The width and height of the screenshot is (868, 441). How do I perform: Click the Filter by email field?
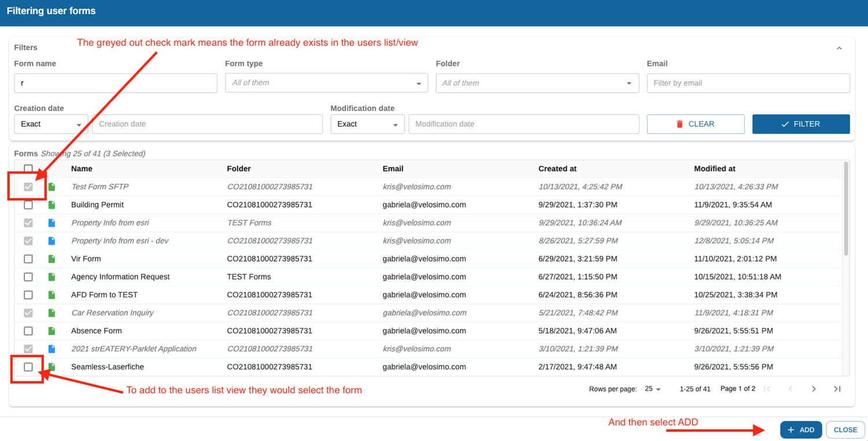point(748,83)
